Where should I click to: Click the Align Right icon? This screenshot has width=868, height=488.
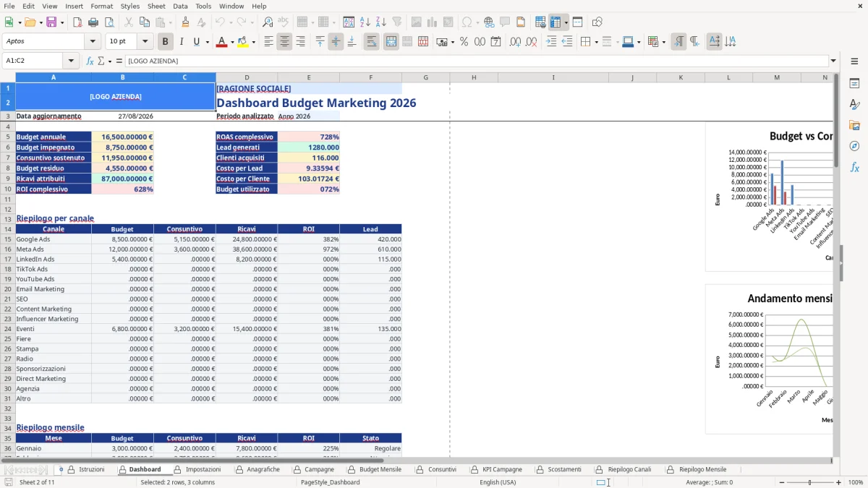pos(300,42)
